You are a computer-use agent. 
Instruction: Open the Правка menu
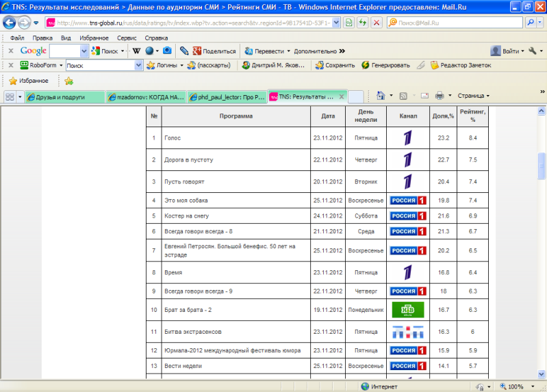pos(42,38)
